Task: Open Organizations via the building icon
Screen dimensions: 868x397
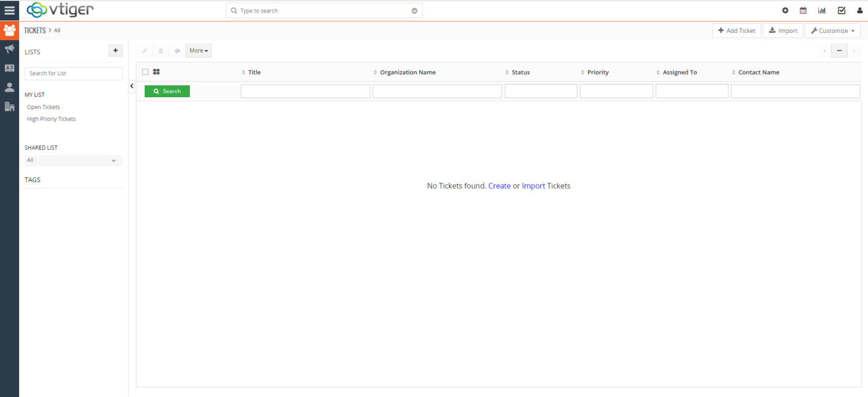Action: [x=9, y=106]
